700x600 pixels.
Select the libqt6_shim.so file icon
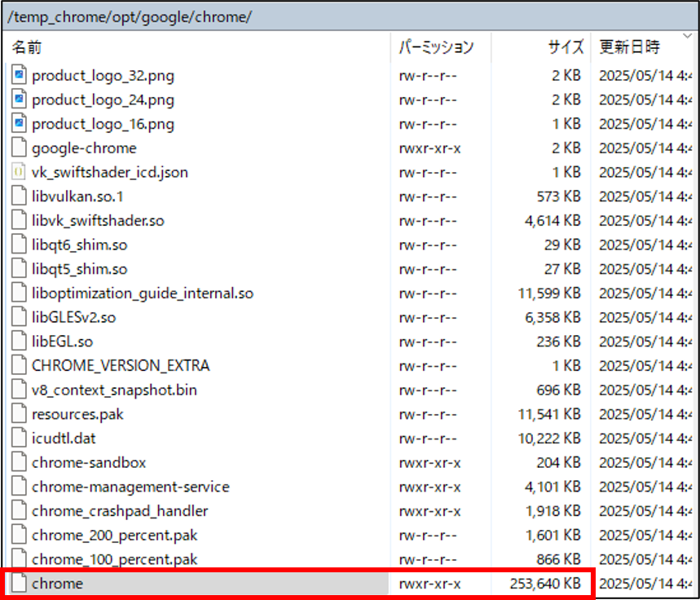(19, 245)
